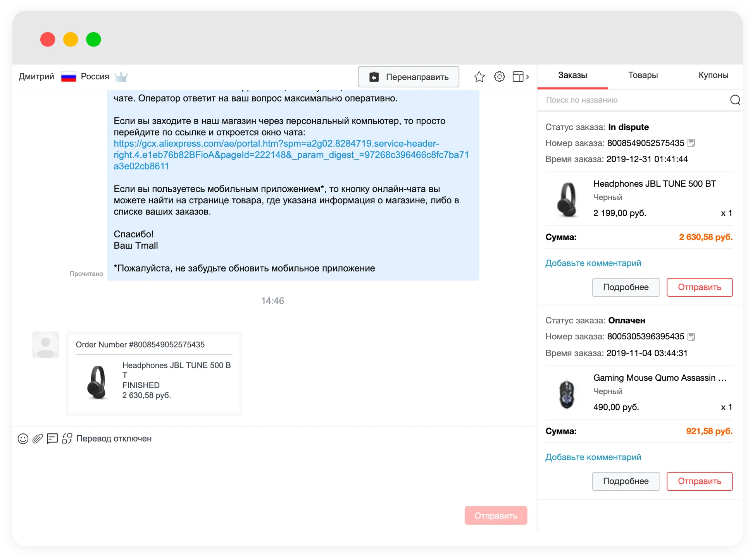Collapse the side panel layout icon
This screenshot has height=560, width=755.
pyautogui.click(x=520, y=77)
